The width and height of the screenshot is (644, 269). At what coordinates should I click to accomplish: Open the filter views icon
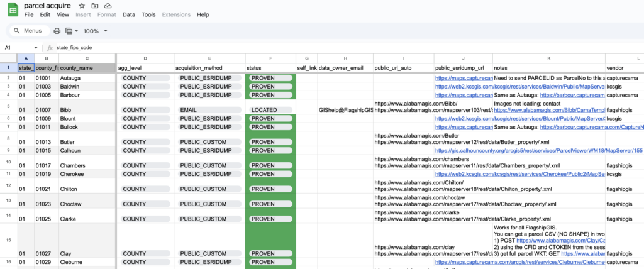(70, 31)
